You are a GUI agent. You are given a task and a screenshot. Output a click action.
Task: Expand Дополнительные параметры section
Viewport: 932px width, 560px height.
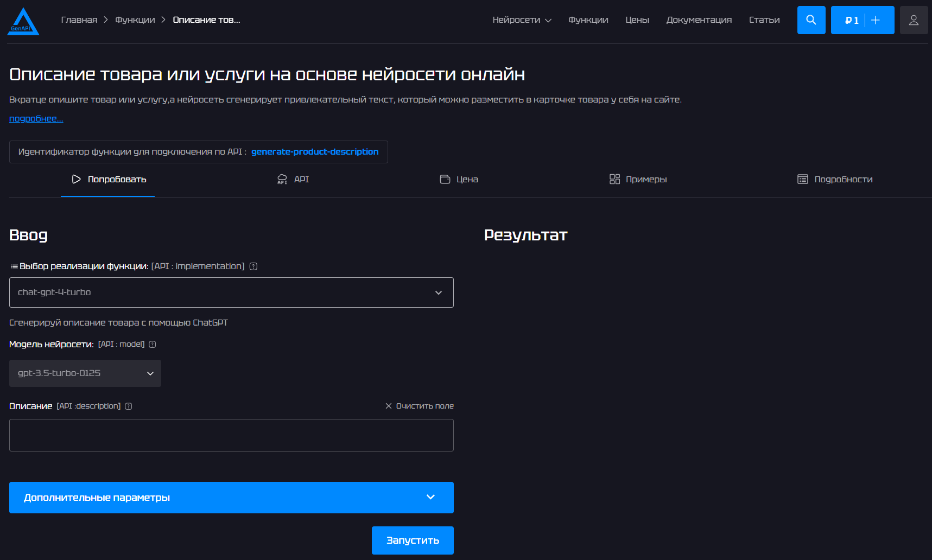pyautogui.click(x=231, y=498)
